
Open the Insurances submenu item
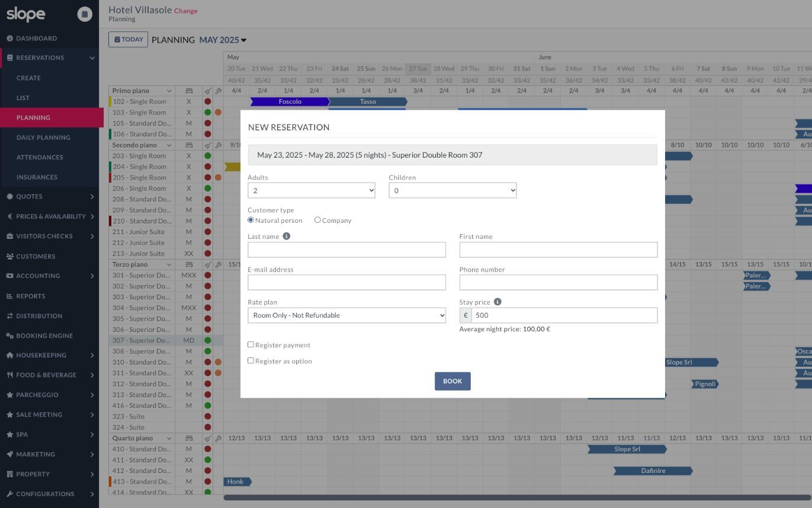coord(37,177)
